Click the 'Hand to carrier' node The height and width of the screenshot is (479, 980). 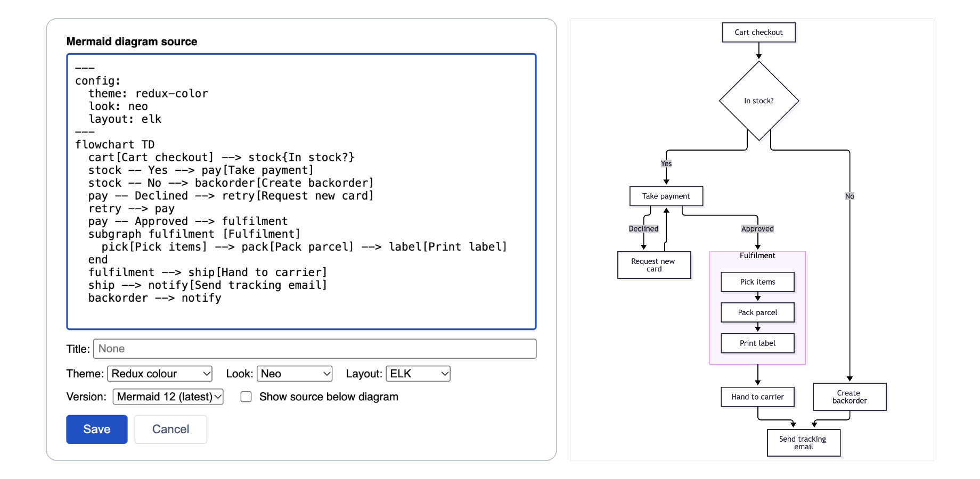pos(757,397)
